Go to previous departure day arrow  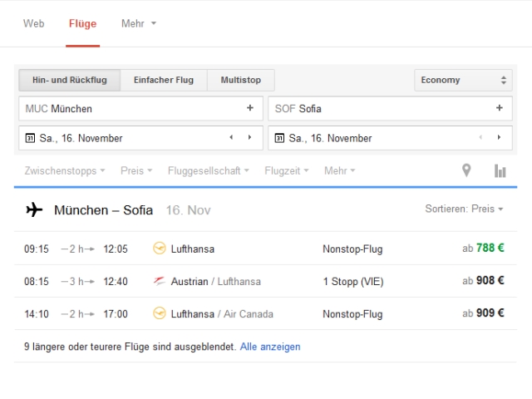[231, 137]
